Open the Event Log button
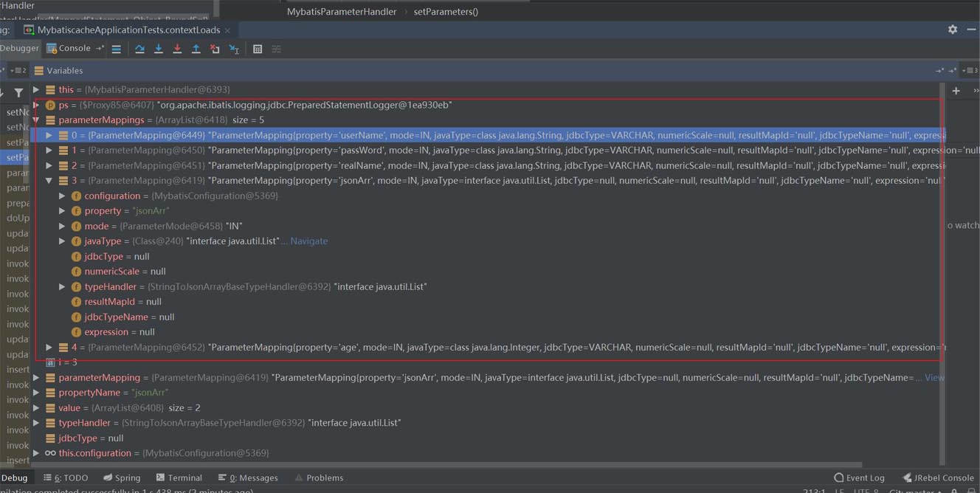The image size is (980, 493). pyautogui.click(x=859, y=478)
